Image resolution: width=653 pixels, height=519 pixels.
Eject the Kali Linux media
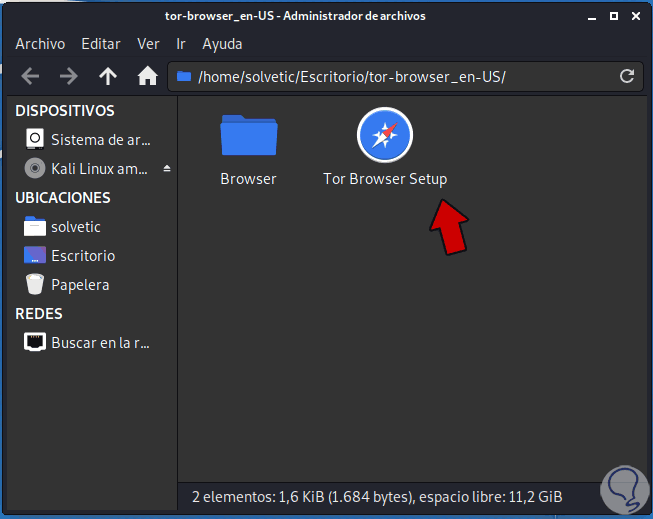click(167, 168)
